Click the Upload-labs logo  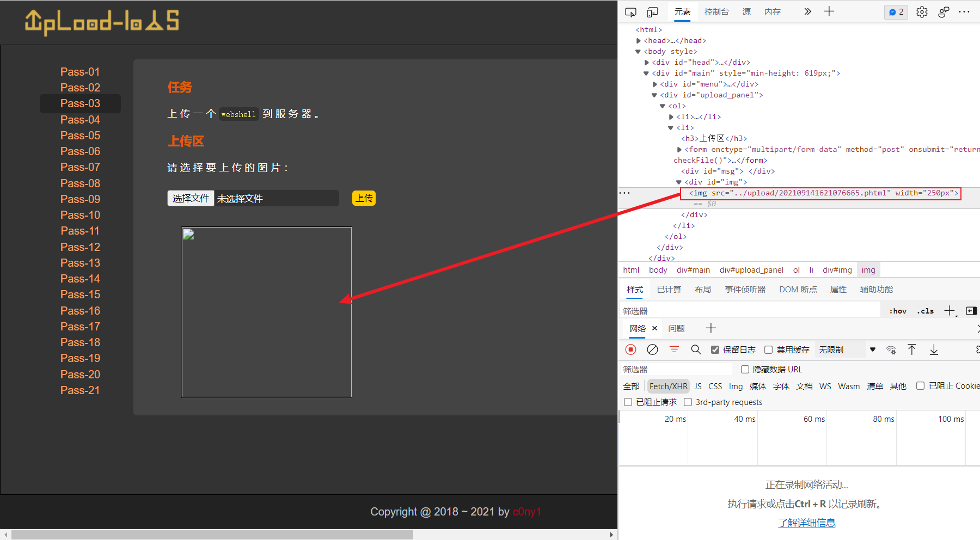coord(101,22)
